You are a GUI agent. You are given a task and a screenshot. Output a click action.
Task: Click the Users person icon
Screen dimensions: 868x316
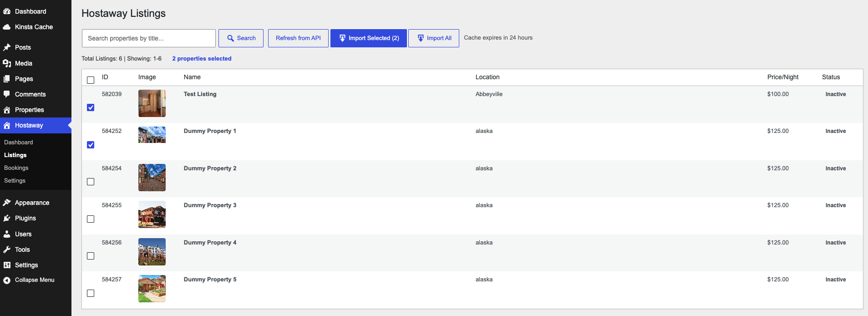(7, 234)
